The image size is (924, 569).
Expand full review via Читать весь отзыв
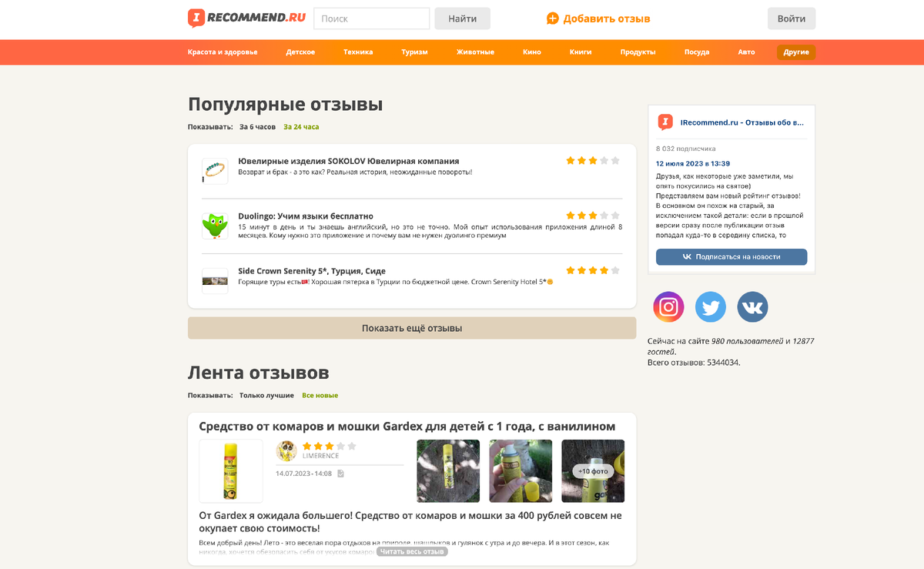[412, 552]
